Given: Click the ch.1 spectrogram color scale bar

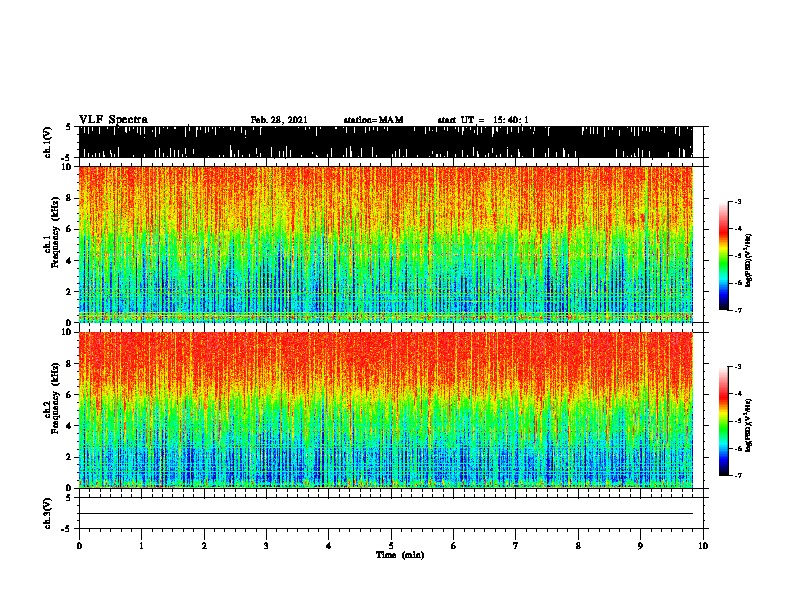Looking at the screenshot, I should tap(723, 255).
